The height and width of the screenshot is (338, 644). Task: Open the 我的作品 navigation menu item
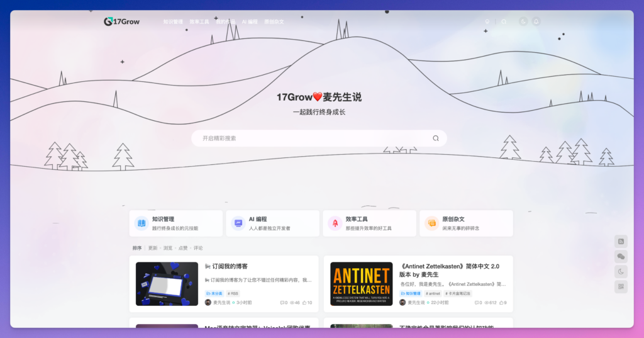click(x=226, y=22)
